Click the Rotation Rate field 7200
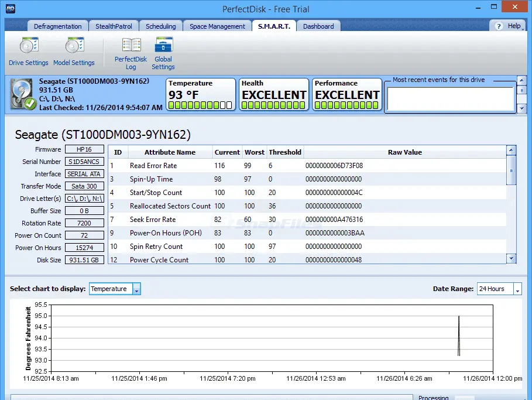The height and width of the screenshot is (400, 532). [84, 223]
